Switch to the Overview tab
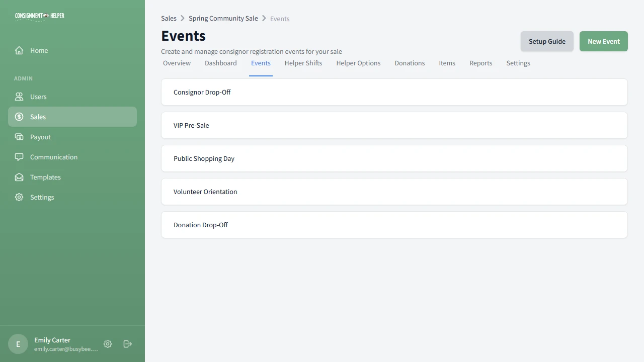 (177, 63)
